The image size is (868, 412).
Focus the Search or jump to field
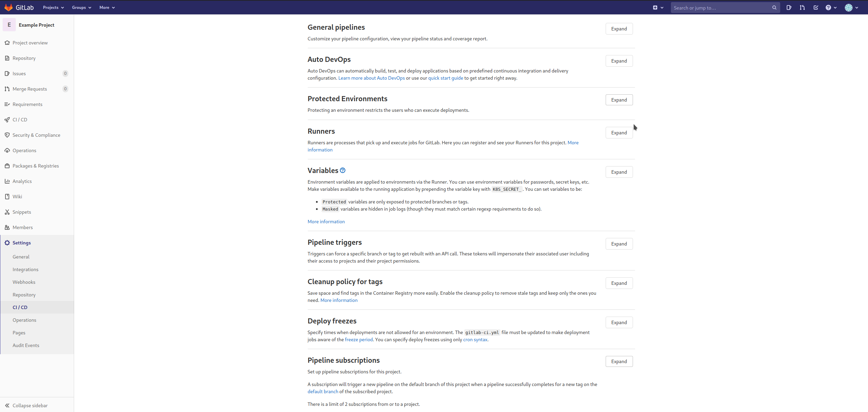point(721,8)
